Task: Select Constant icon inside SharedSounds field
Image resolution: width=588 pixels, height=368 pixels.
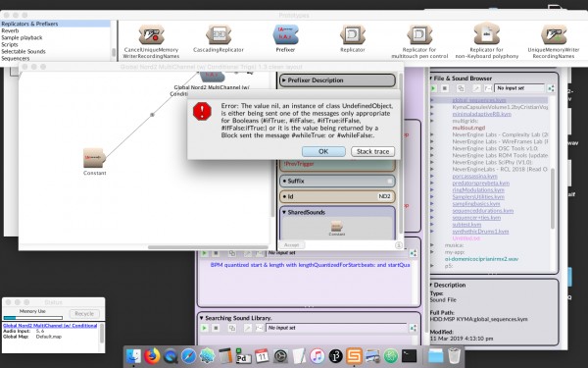Action: click(x=337, y=226)
